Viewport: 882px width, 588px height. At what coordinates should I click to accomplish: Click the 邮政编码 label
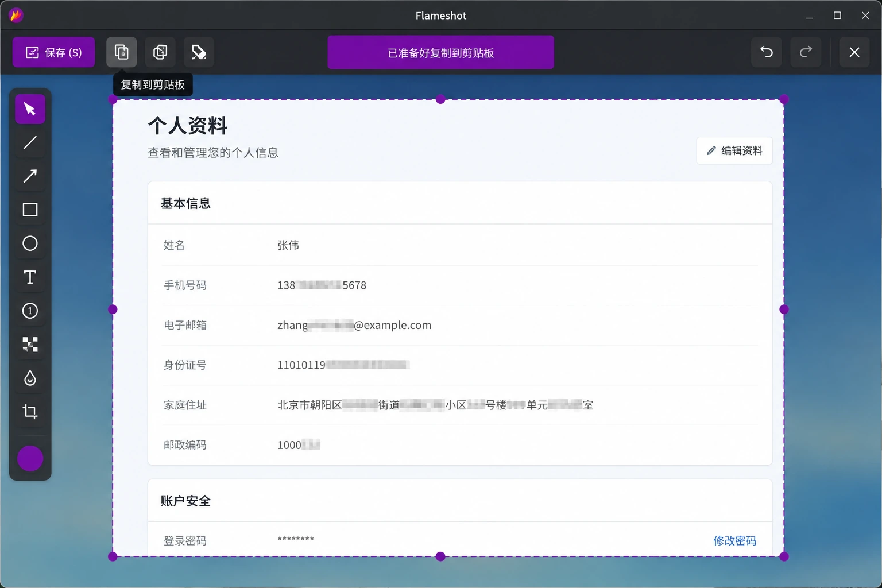[185, 444]
